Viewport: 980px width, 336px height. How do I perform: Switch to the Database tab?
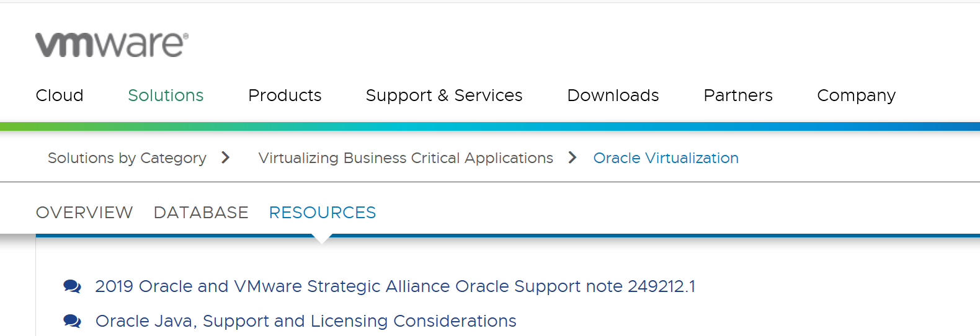pos(201,213)
